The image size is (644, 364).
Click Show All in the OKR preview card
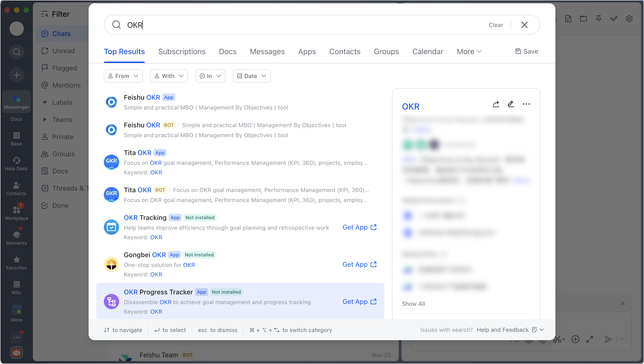coord(413,304)
